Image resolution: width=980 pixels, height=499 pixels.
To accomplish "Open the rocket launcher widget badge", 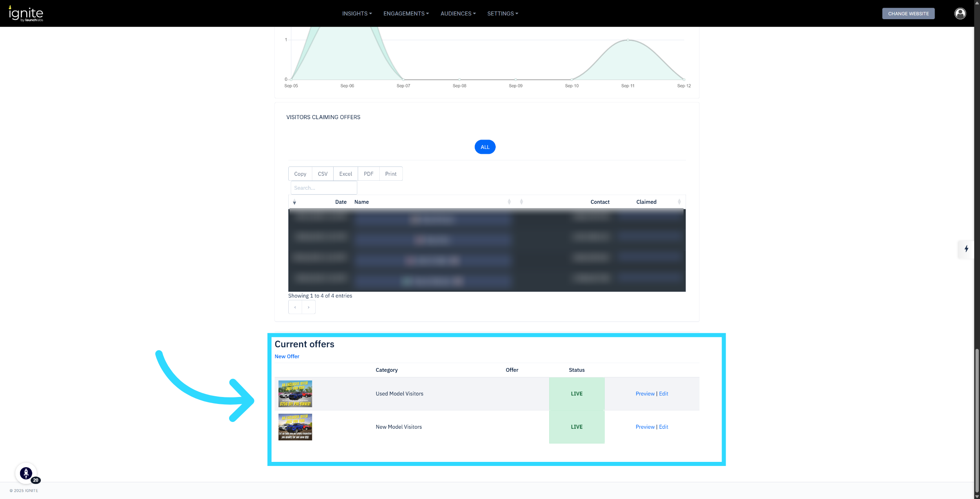I will (26, 473).
